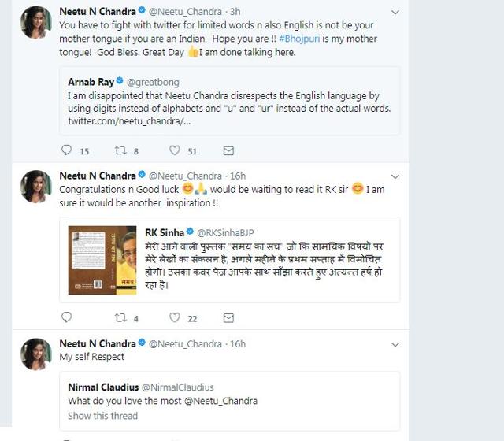Screen dimensions: 504x441
Task: Retweet the Congratulations n Good luck tweet
Action: [x=121, y=318]
